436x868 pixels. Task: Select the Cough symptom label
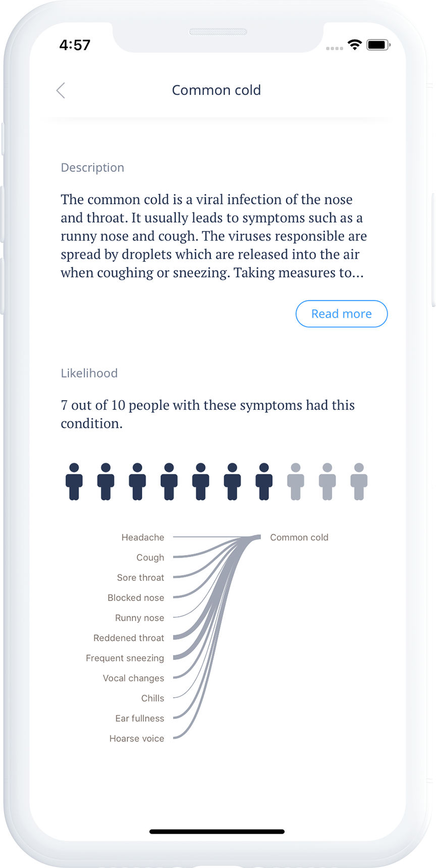pyautogui.click(x=150, y=558)
